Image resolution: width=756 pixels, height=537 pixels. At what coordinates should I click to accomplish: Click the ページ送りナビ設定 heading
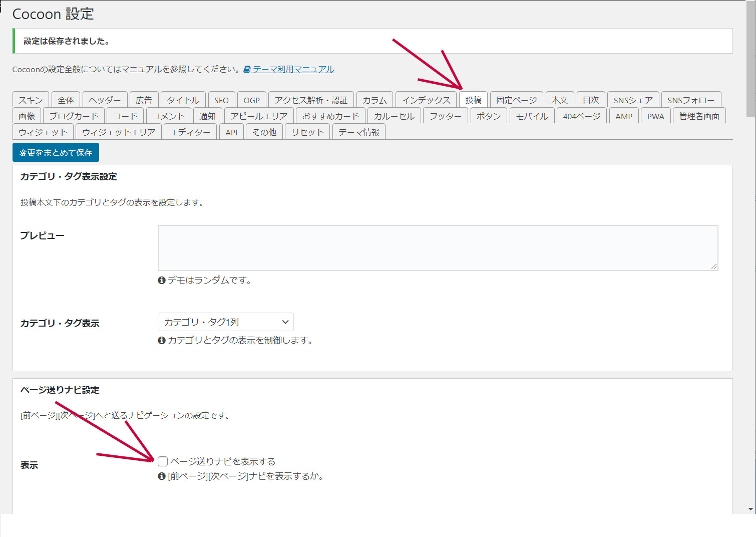(60, 390)
